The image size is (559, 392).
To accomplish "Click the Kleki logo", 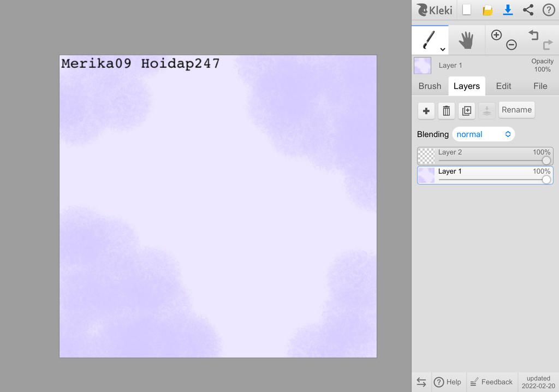I will click(x=434, y=10).
